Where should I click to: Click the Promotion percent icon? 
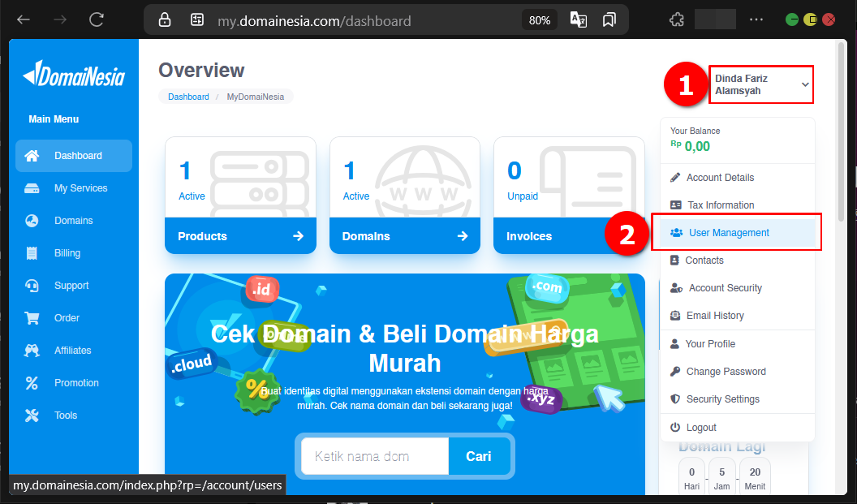[x=32, y=383]
